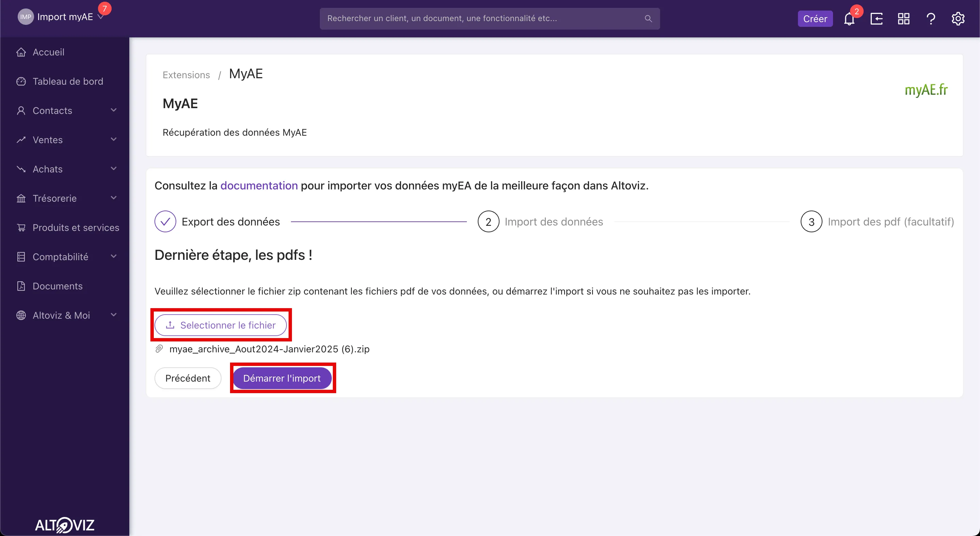Expand the Achats submenu chevron
The image size is (980, 536).
[113, 169]
